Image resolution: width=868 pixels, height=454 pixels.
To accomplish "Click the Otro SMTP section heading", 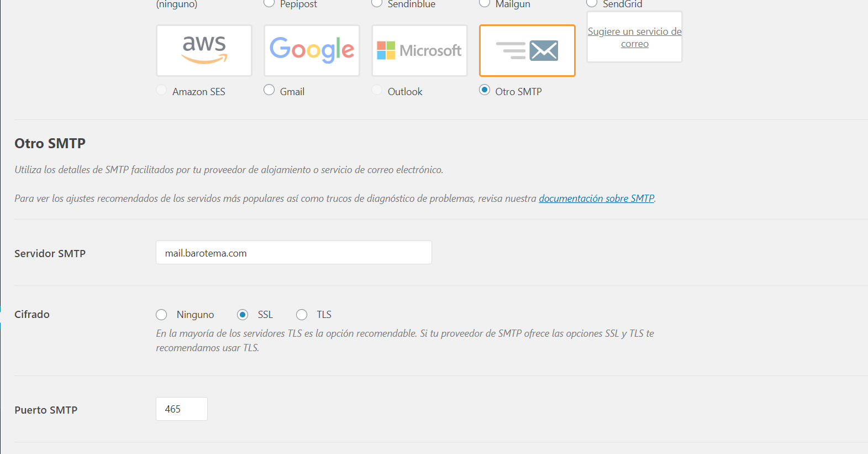I will [50, 143].
